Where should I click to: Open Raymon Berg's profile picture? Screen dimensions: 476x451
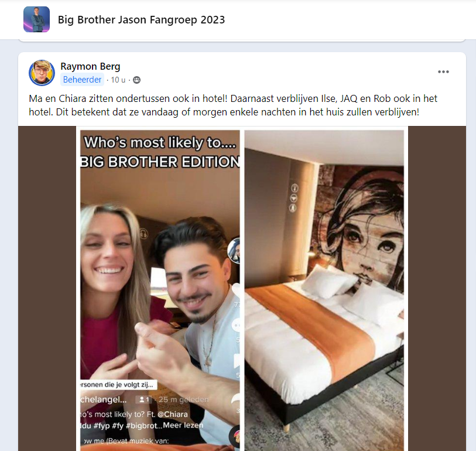click(42, 73)
